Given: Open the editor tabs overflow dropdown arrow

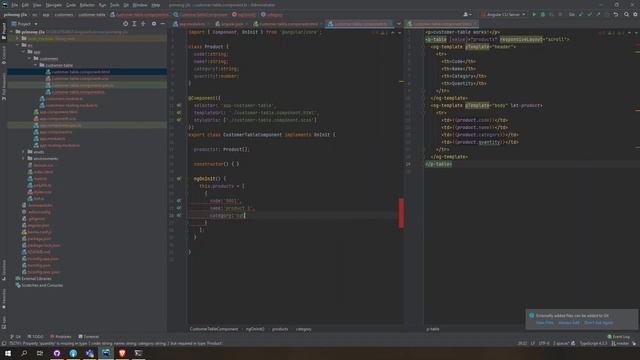Looking at the screenshot, I should tap(399, 24).
